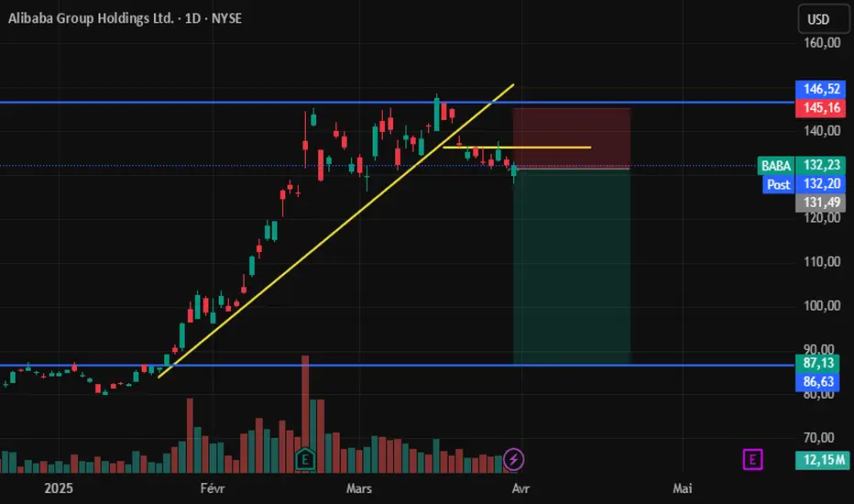
Task: Select the 86,63 blue line price label
Action: pos(817,381)
